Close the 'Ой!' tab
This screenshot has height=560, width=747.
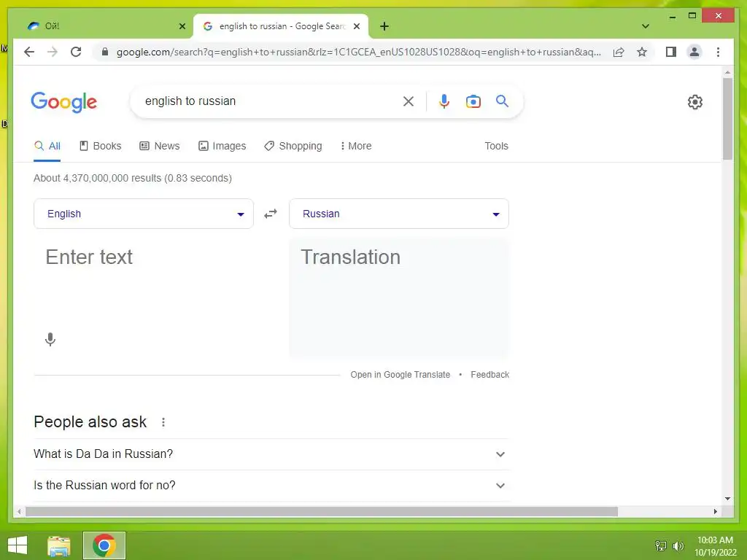click(182, 26)
